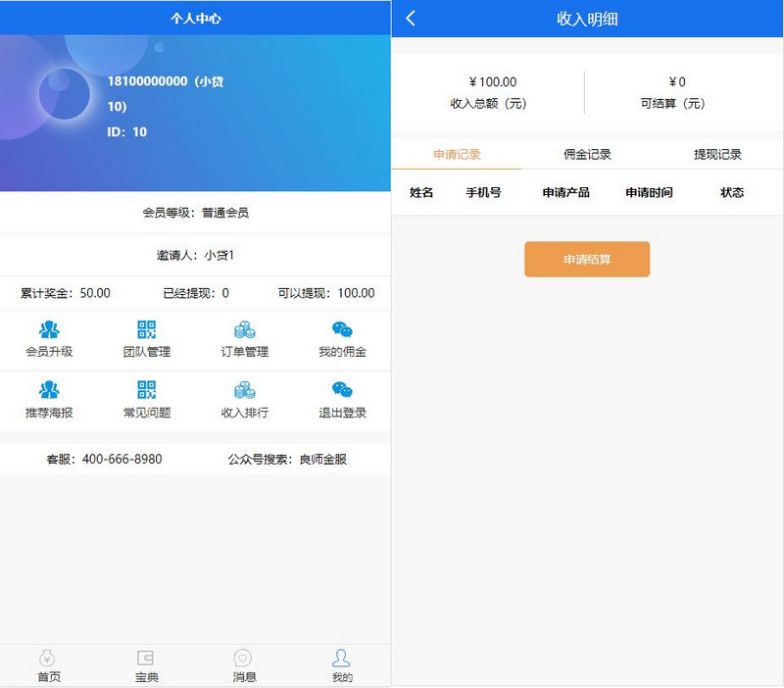784x688 pixels.
Task: Click 已经提现 0 value
Action: (225, 293)
